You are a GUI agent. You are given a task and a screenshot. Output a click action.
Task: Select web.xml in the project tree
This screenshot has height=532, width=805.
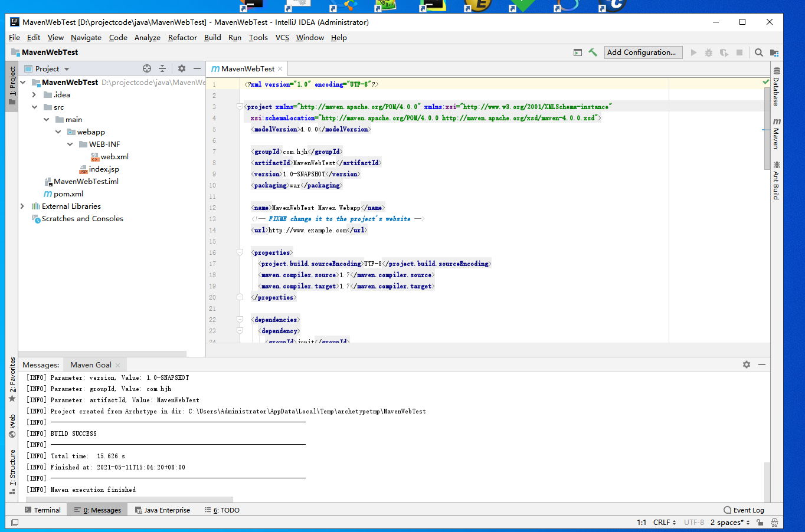coord(114,157)
